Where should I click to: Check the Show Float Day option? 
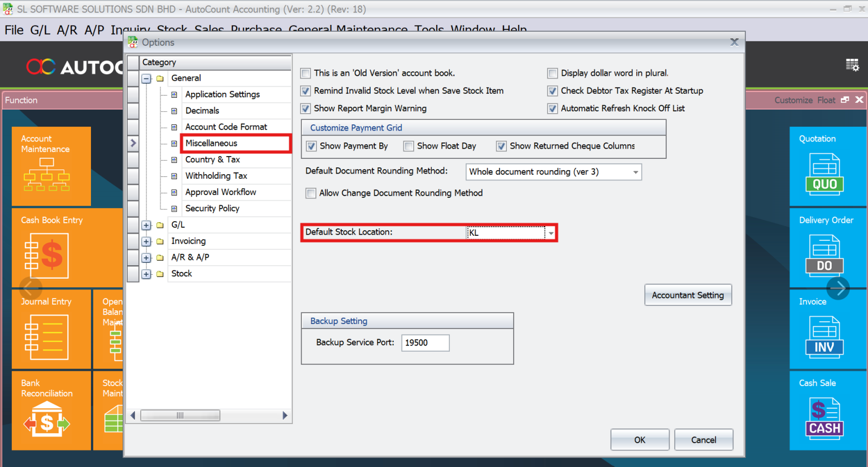click(x=408, y=146)
